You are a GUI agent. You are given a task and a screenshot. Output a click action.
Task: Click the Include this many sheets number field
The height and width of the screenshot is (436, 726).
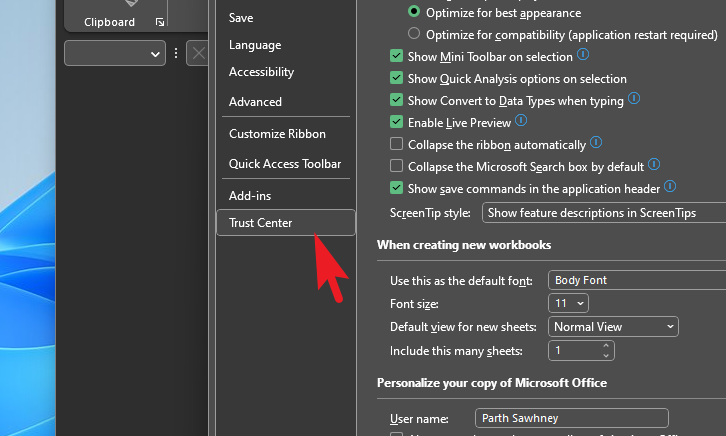tap(575, 350)
